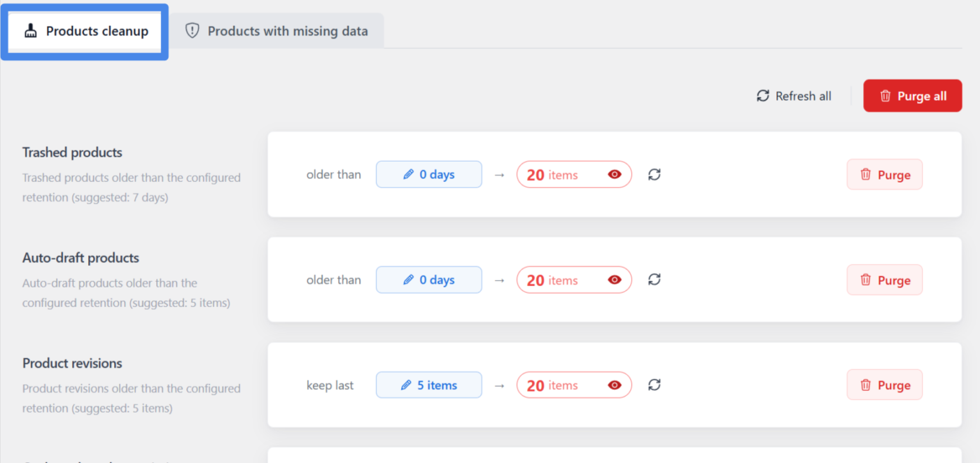The image size is (980, 463).
Task: Edit Trashed products 0 days retention field
Action: (429, 175)
